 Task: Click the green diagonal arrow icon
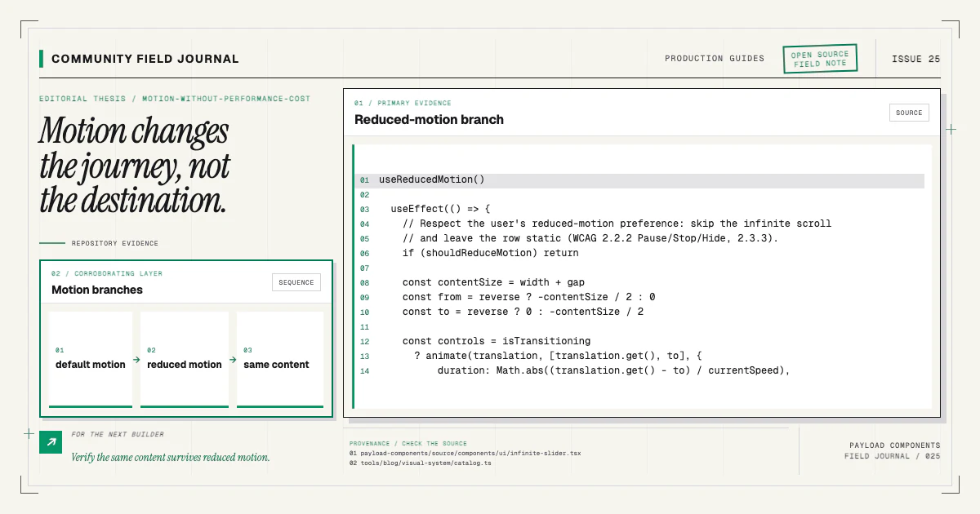click(x=51, y=442)
